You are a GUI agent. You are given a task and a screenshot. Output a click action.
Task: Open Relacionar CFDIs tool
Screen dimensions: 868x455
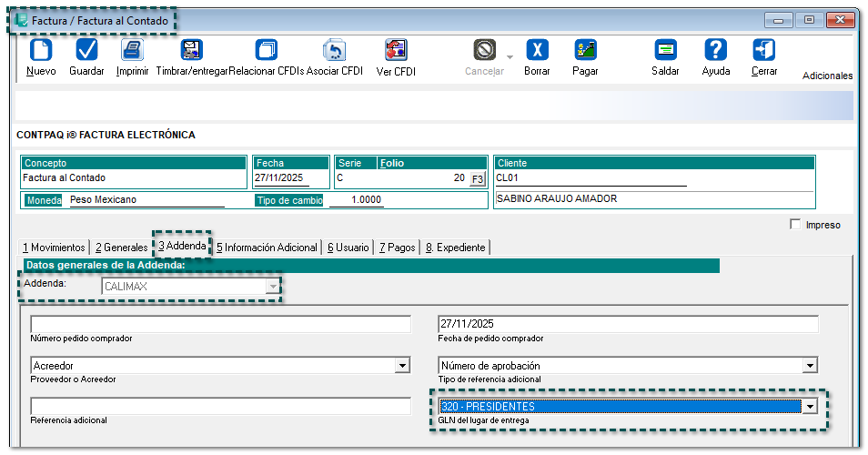267,51
